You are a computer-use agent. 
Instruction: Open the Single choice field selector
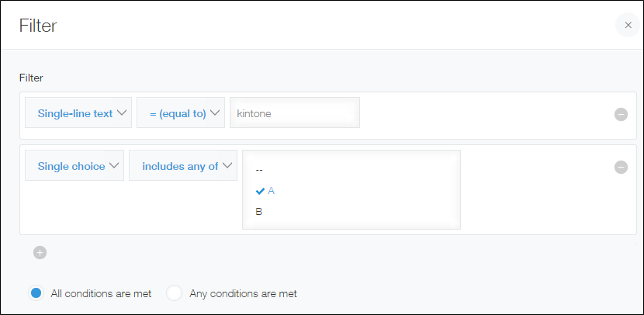[74, 166]
